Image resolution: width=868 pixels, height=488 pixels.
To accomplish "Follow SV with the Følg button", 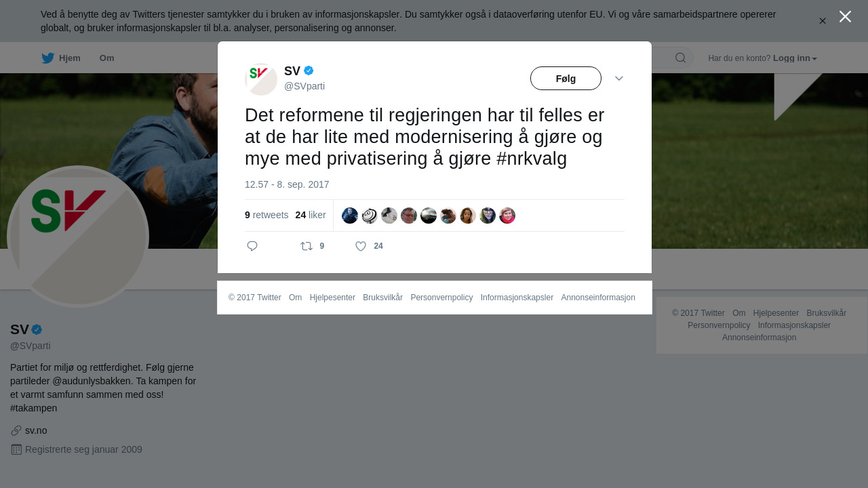I will click(566, 79).
